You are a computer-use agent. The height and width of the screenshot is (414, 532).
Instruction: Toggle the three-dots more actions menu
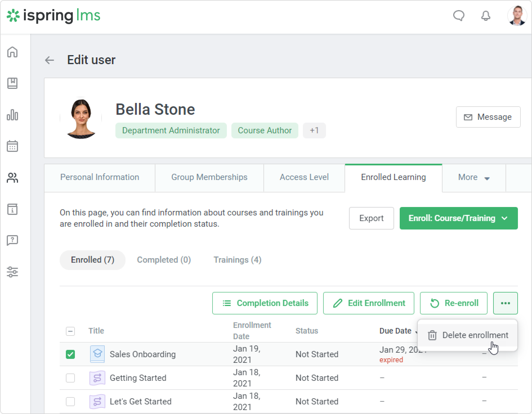[505, 303]
